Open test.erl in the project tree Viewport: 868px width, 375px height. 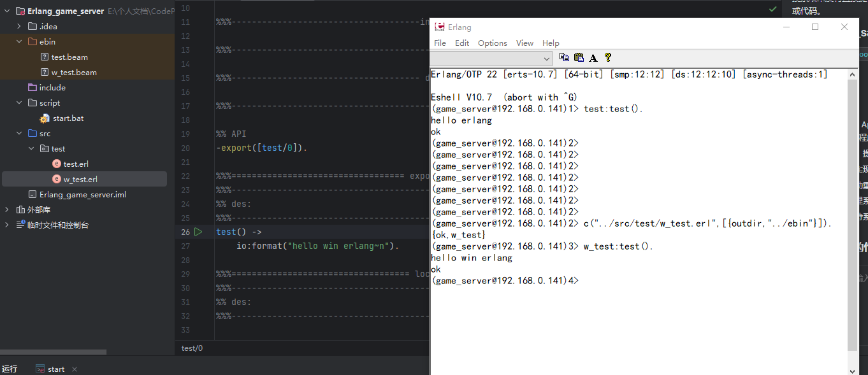point(76,164)
